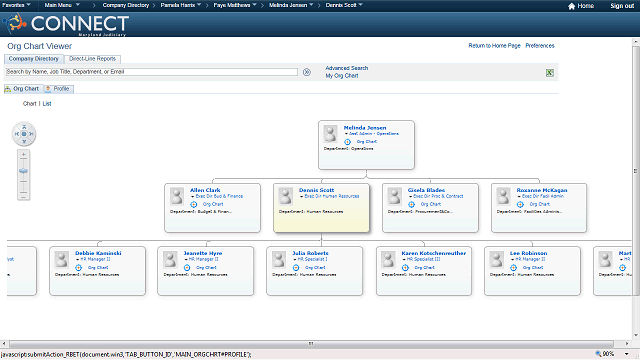The height and width of the screenshot is (360, 640).
Task: Click Dennis Scott's profile photo
Action: pos(286,196)
